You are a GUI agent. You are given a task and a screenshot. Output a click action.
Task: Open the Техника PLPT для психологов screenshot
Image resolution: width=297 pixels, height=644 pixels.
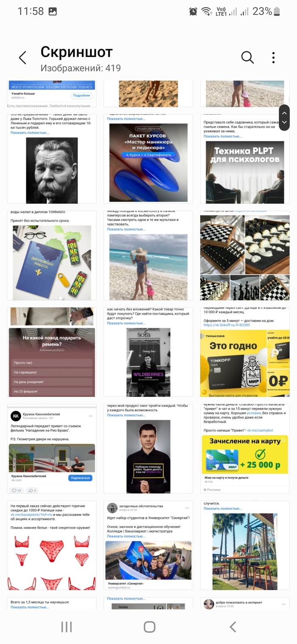[x=245, y=159]
